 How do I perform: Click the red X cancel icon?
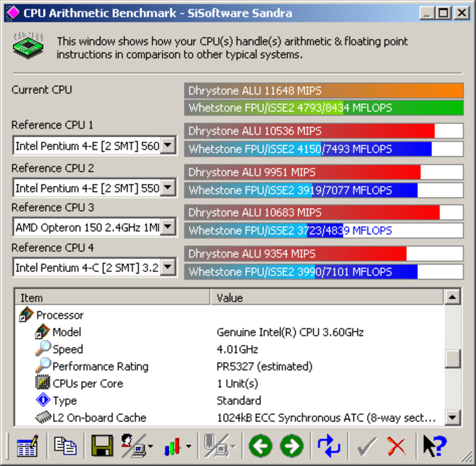pyautogui.click(x=396, y=446)
